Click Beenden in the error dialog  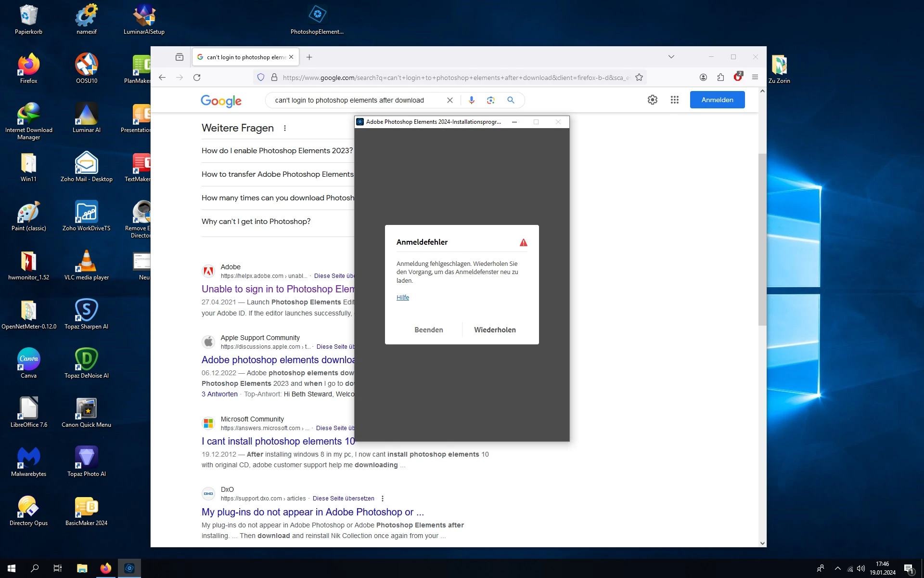(x=428, y=330)
